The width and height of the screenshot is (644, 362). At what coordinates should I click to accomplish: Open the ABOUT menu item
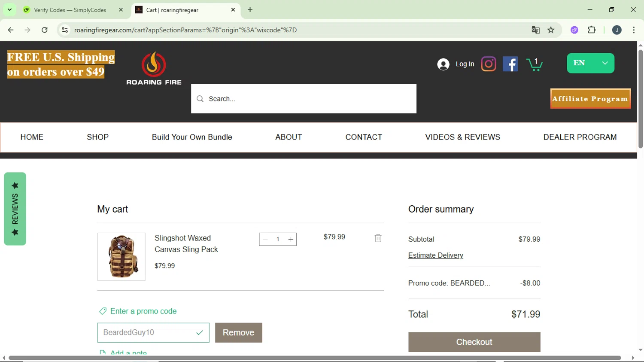(x=289, y=137)
